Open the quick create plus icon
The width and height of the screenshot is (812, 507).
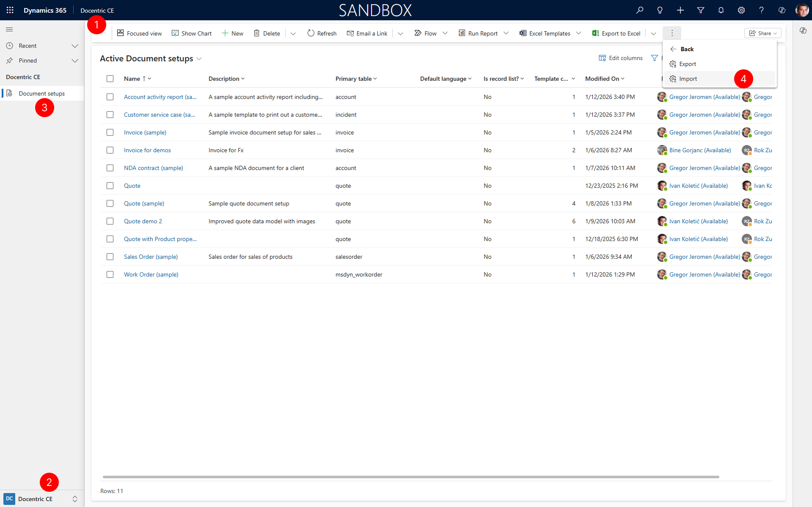click(x=680, y=10)
